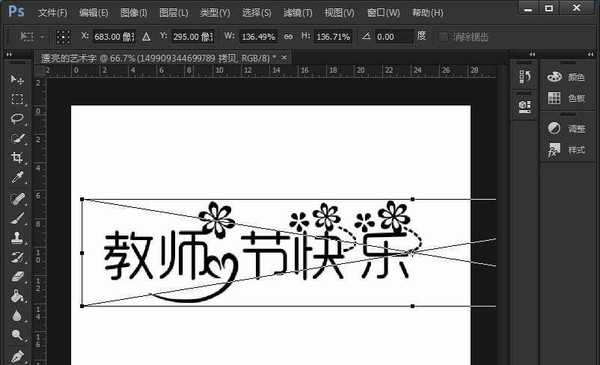Click the height field 136.71%
600x365 pixels.
333,37
